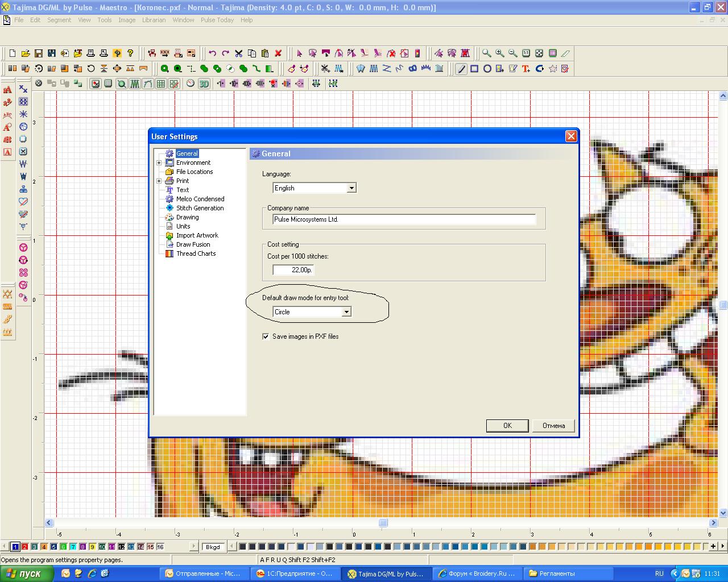
Task: Open the Edit menu
Action: (35, 20)
